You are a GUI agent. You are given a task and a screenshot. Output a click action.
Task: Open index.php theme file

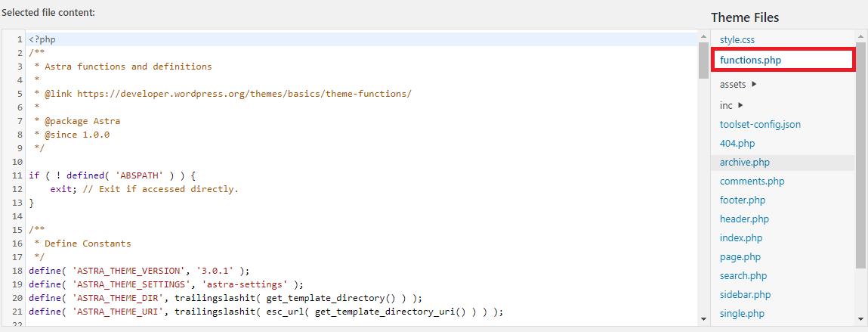[740, 237]
